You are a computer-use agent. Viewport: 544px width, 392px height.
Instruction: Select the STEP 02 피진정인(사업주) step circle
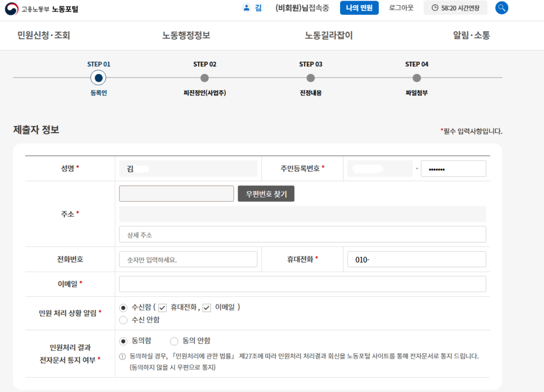204,77
